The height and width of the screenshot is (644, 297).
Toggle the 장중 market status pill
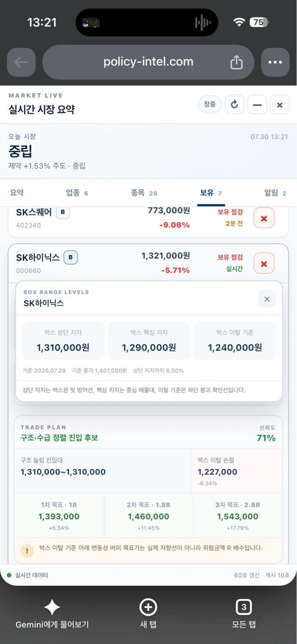click(x=209, y=105)
